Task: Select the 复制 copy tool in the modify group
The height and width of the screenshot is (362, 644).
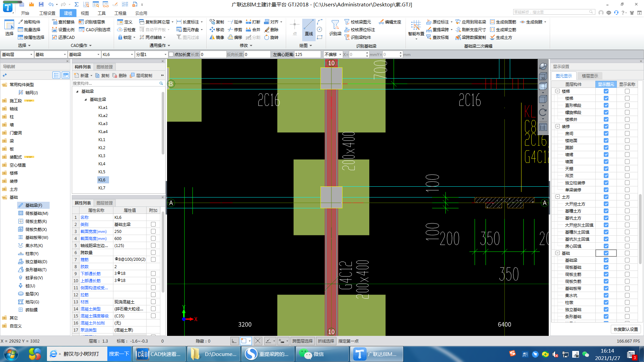Action: click(217, 22)
